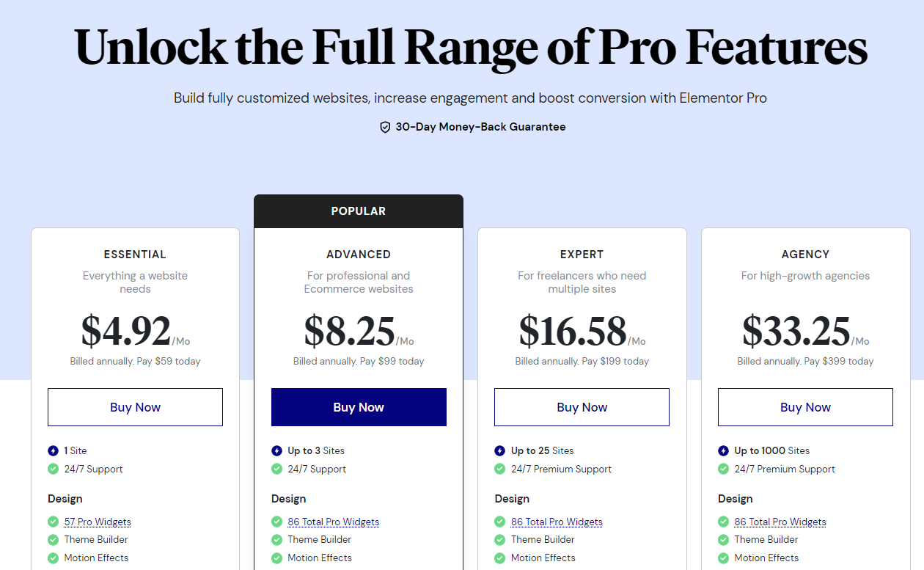Click green checkmark beside Advanced Motion Effects
This screenshot has height=570, width=924.
276,558
